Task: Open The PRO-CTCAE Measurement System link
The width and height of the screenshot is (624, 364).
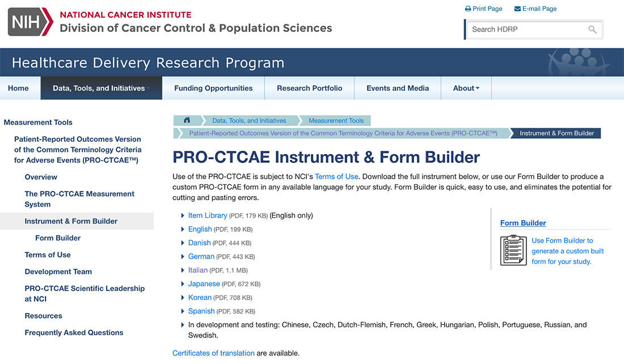Action: click(79, 199)
